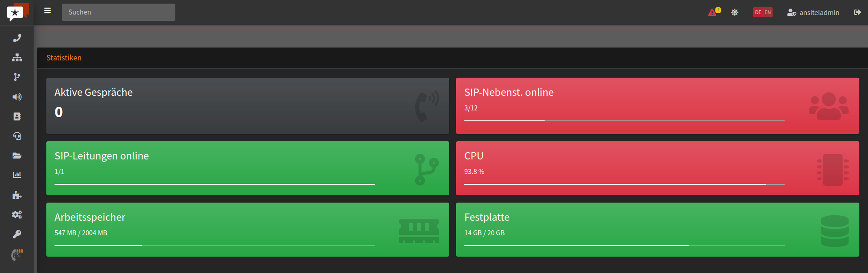This screenshot has width=868, height=273.
Task: Open the statistics bar-chart icon
Action: tap(17, 175)
